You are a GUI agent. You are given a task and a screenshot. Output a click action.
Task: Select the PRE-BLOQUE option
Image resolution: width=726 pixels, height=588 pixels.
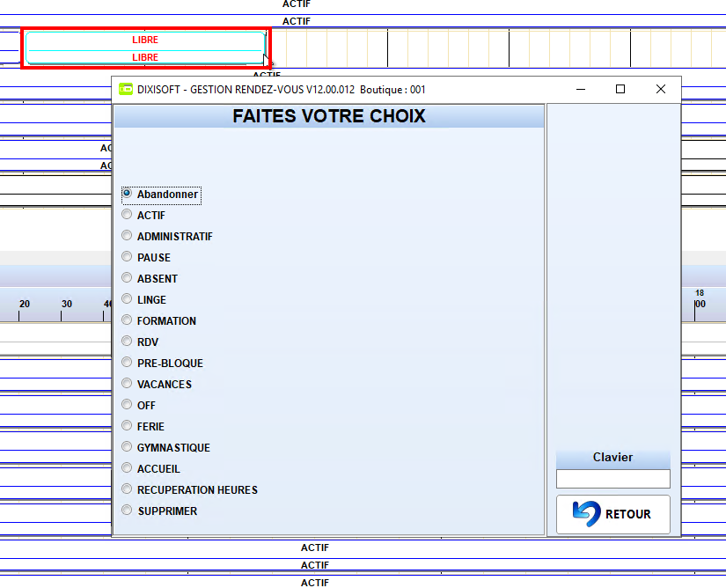click(163, 363)
